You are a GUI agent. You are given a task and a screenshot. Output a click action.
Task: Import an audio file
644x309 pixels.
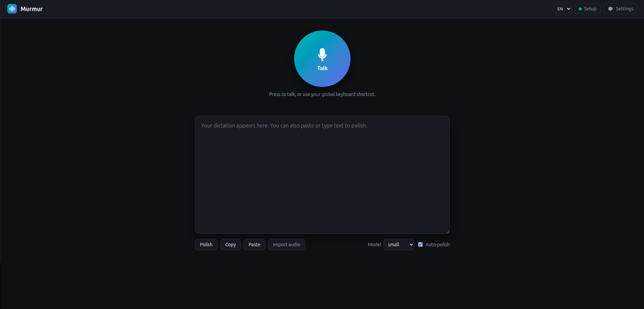[x=286, y=245]
